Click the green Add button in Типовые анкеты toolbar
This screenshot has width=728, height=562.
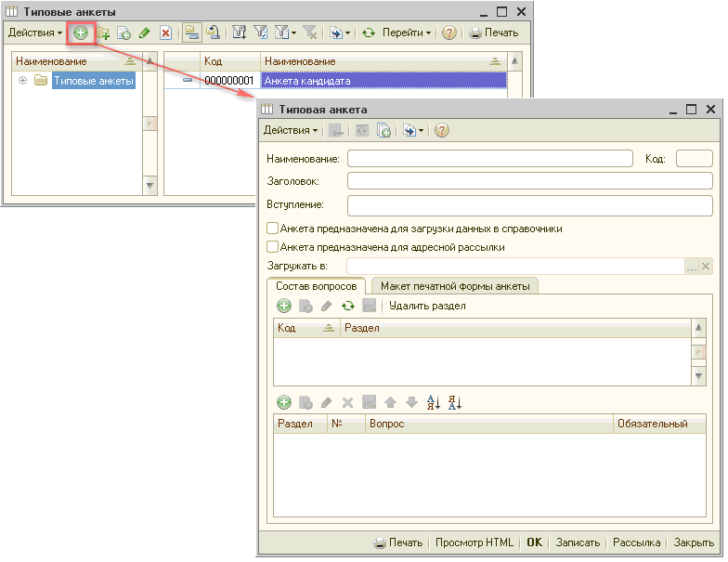(x=82, y=33)
